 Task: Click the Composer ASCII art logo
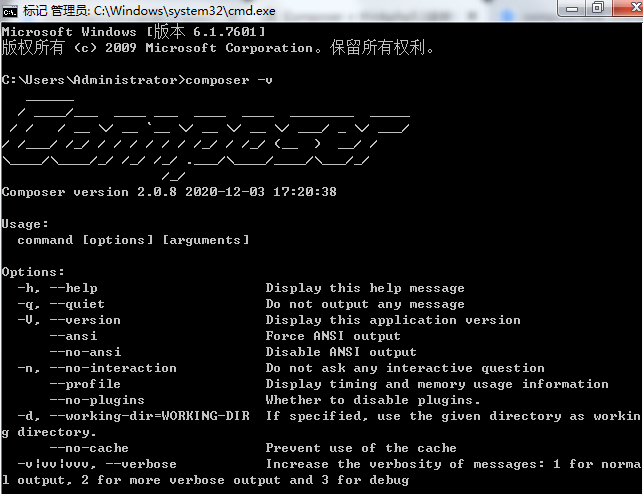click(205, 139)
